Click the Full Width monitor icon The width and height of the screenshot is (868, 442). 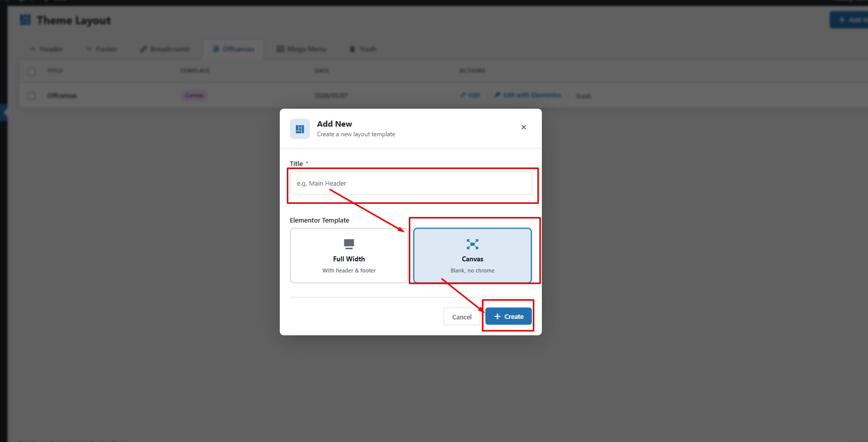(x=349, y=244)
